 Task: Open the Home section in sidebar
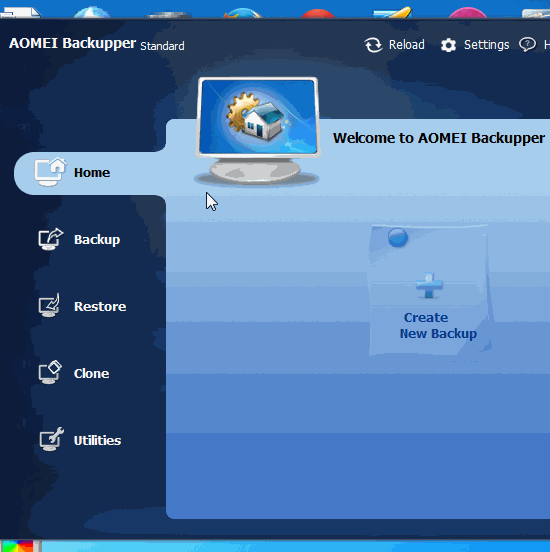click(90, 173)
